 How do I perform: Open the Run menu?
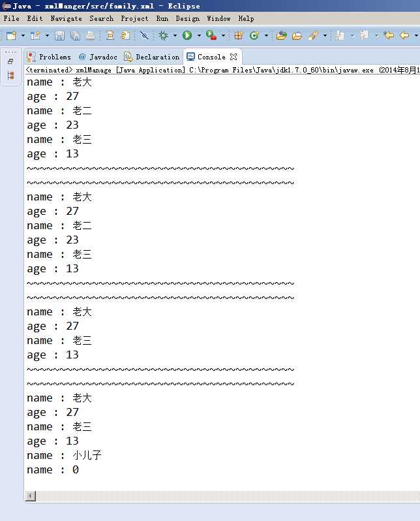162,18
